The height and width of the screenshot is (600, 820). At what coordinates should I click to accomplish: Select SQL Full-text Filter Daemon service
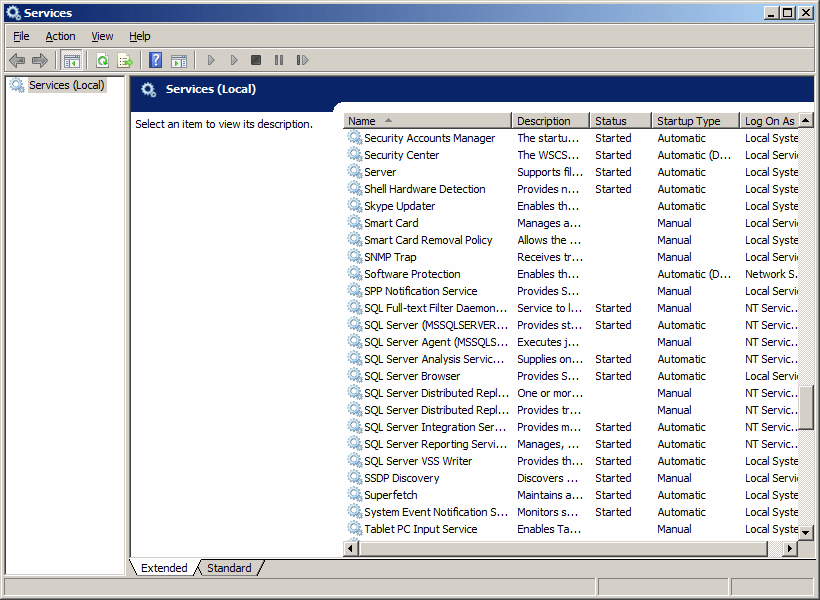573,308
